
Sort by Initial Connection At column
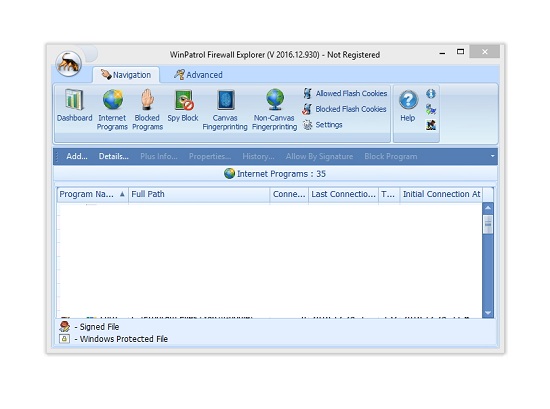(x=441, y=194)
